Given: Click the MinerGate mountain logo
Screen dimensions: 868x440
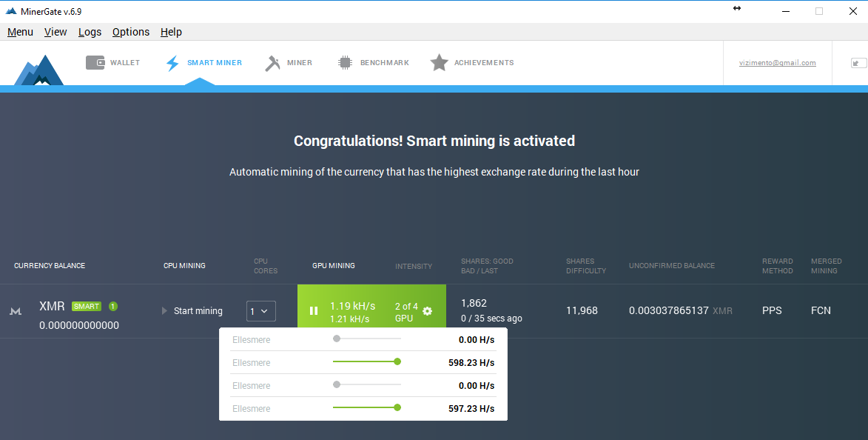Looking at the screenshot, I should [x=38, y=70].
